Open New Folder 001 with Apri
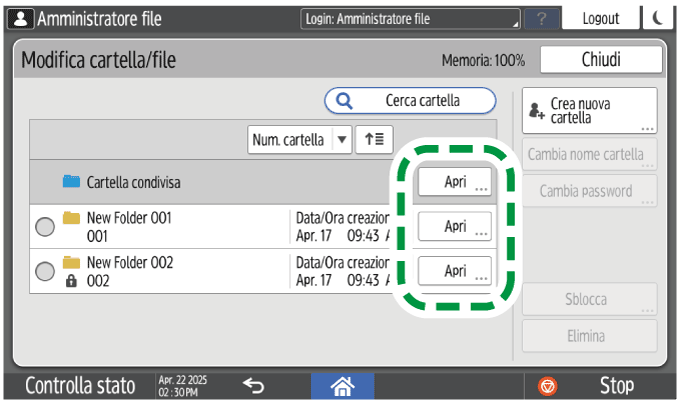Image resolution: width=680 pixels, height=404 pixels. coord(455,226)
